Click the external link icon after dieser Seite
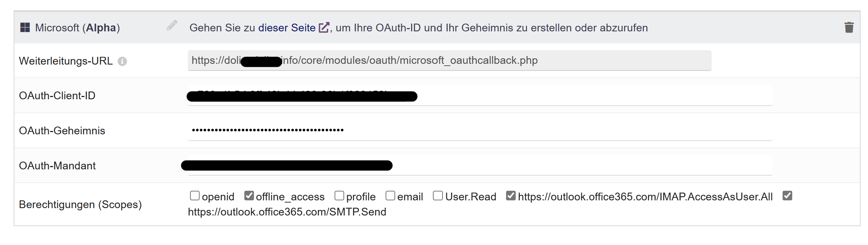868x245 pixels. click(x=324, y=28)
